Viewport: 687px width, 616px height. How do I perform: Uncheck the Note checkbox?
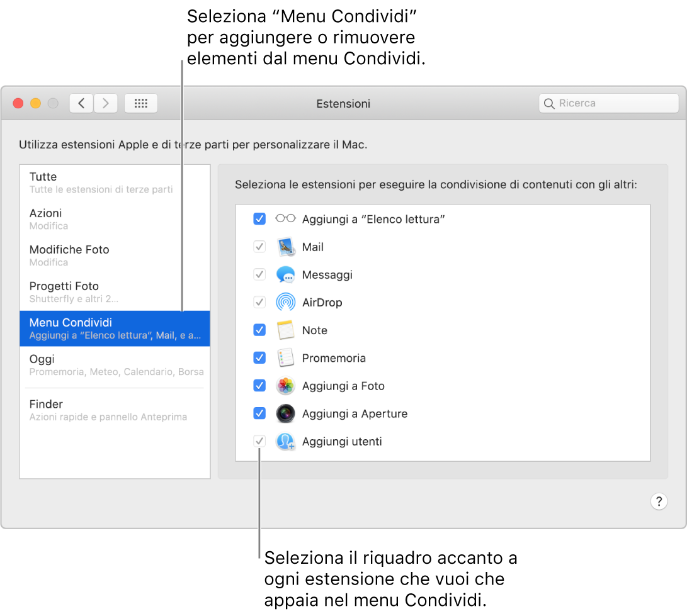(259, 330)
